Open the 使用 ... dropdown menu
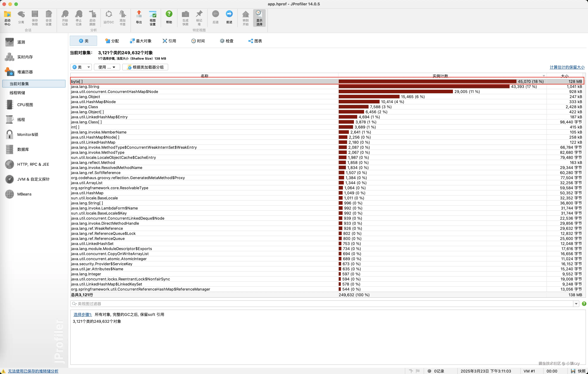Viewport: 588px width, 374px height. coord(107,67)
